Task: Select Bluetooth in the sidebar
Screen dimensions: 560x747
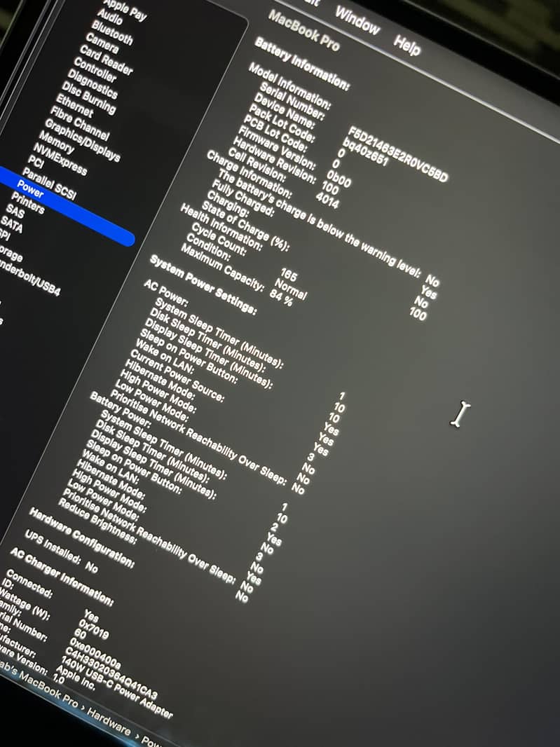Action: [x=112, y=33]
